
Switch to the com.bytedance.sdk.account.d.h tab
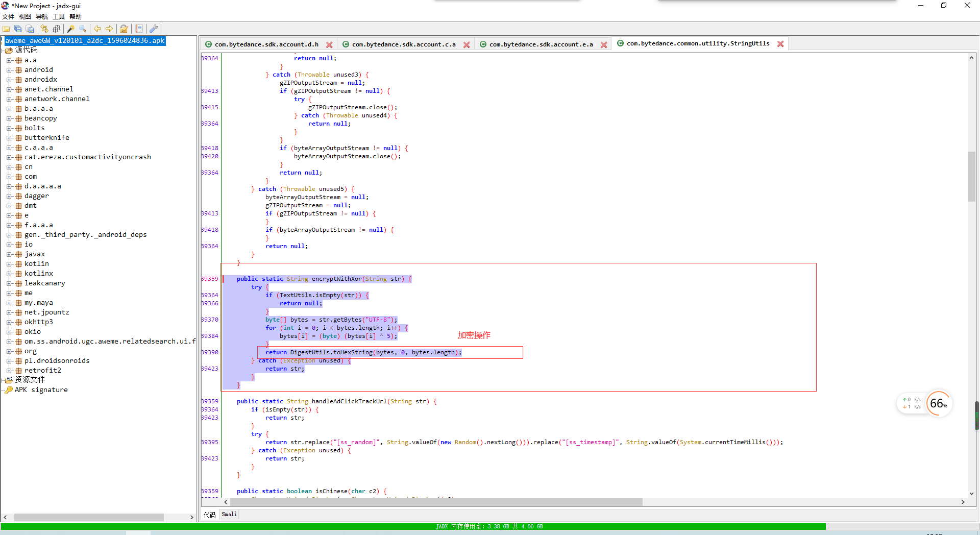(x=266, y=44)
